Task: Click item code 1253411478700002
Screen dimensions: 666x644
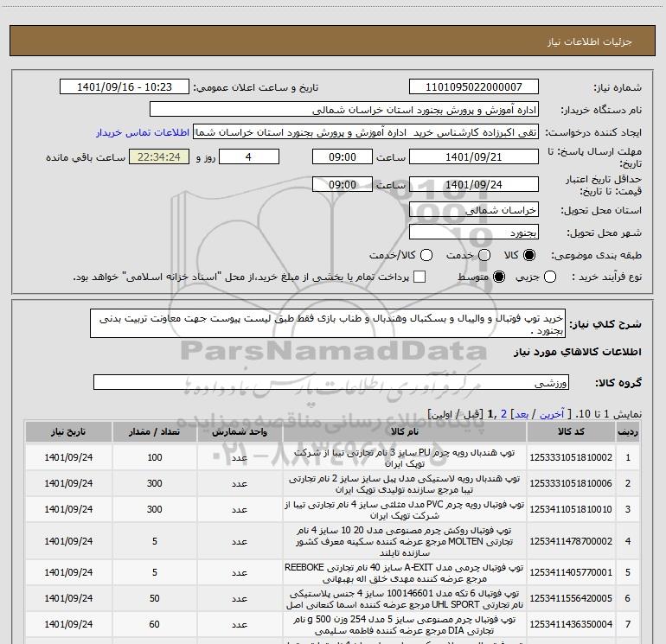Action: (x=571, y=541)
